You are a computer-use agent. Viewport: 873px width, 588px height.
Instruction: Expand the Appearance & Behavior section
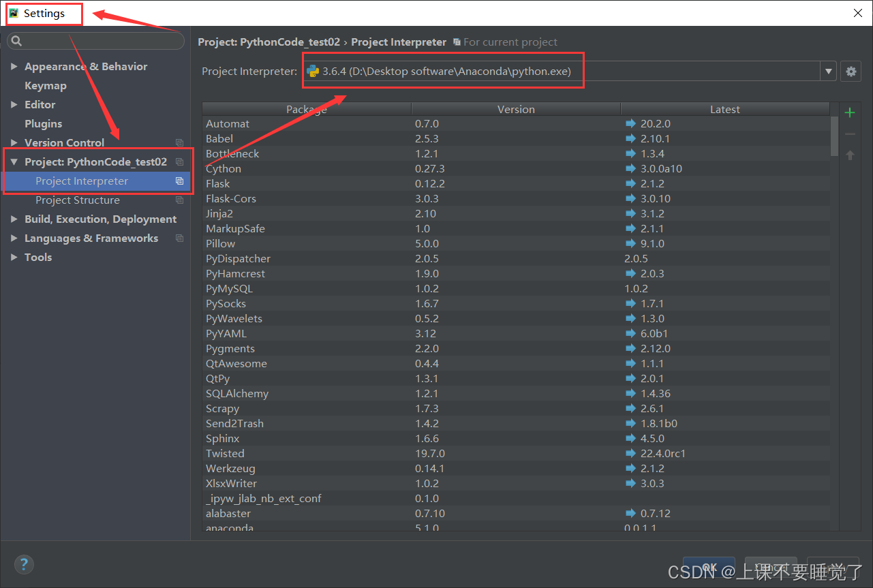pos(14,67)
